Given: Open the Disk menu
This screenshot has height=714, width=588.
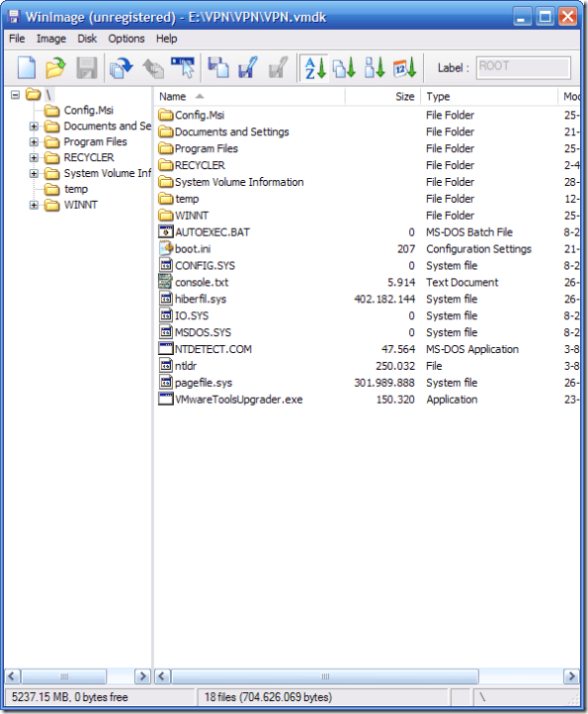Looking at the screenshot, I should (x=87, y=39).
